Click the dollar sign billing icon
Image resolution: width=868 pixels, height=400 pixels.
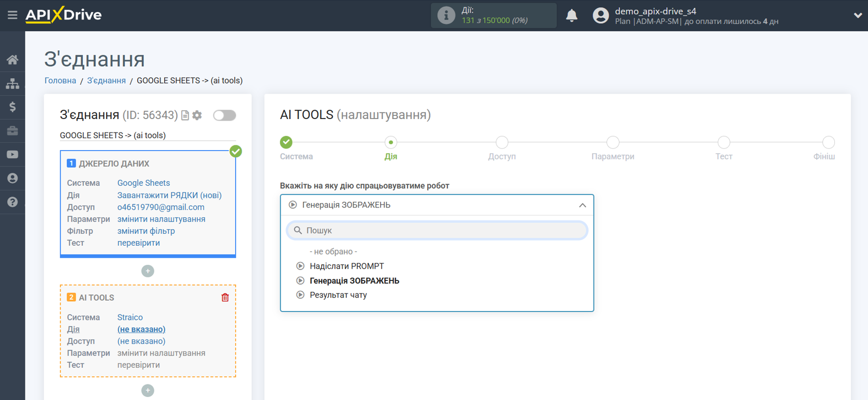click(12, 107)
